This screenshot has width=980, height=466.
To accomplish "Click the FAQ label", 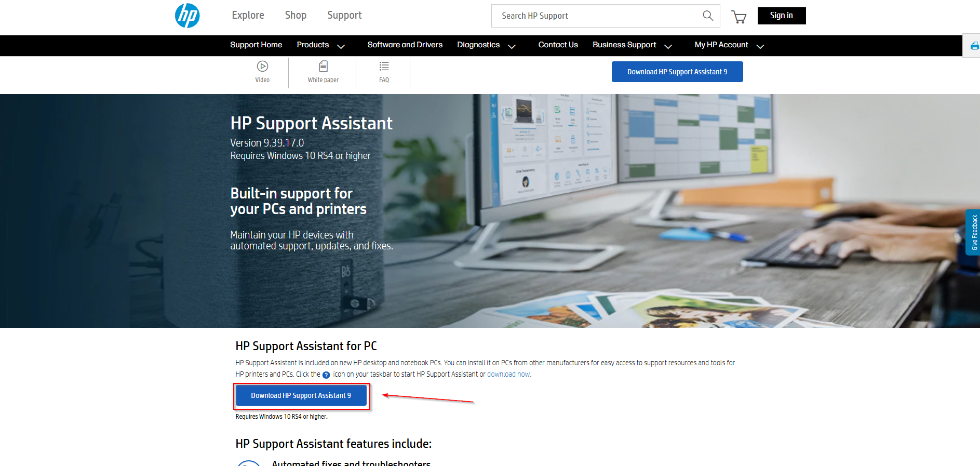I will coord(384,80).
